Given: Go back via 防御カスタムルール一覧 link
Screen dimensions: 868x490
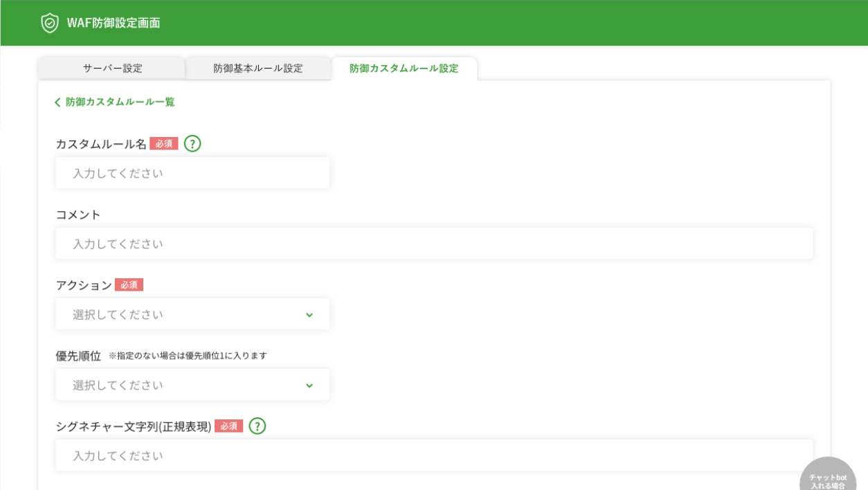Looking at the screenshot, I should tap(120, 102).
